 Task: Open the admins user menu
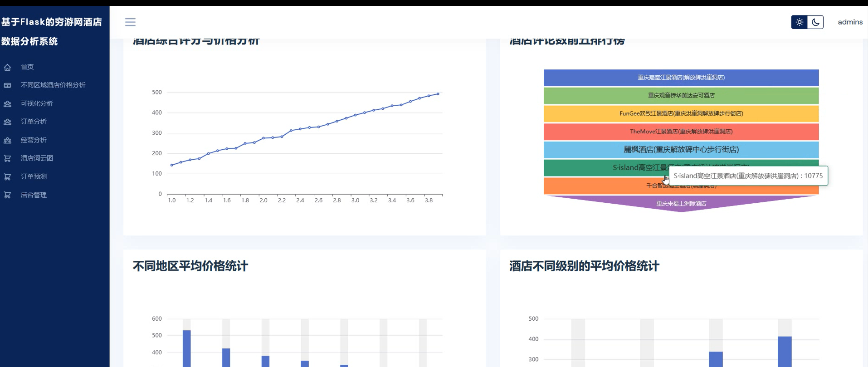point(850,22)
